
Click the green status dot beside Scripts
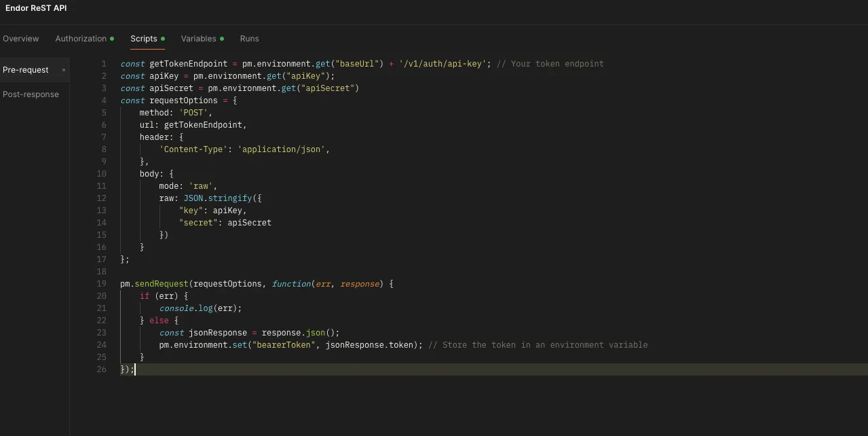[x=163, y=38]
